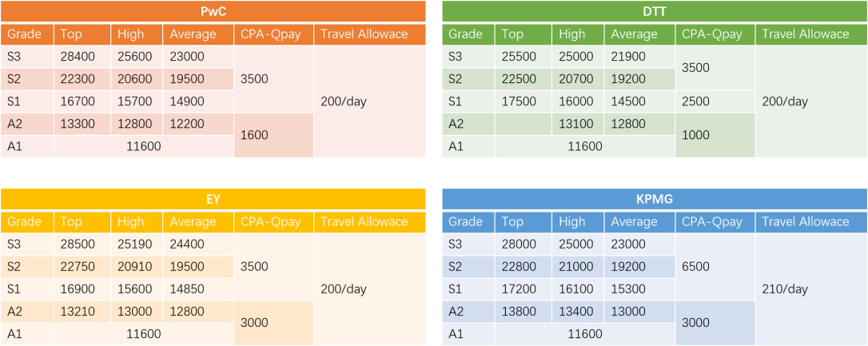Click EY S2 Top value 22750

(x=78, y=267)
